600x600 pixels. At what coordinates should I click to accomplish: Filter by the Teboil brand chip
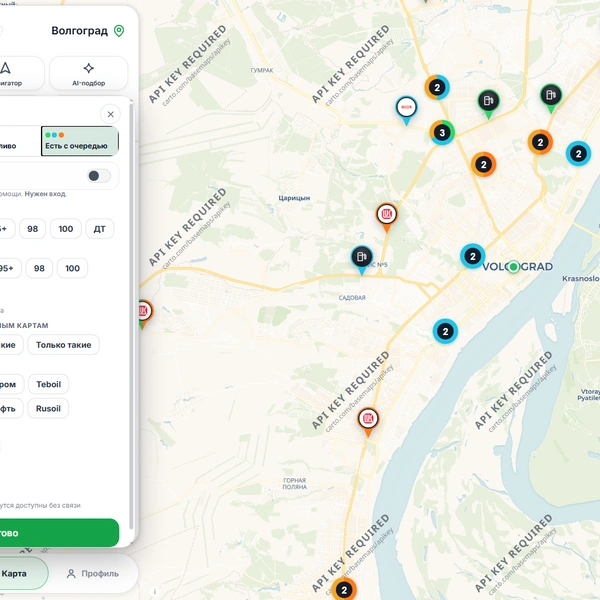pos(49,384)
